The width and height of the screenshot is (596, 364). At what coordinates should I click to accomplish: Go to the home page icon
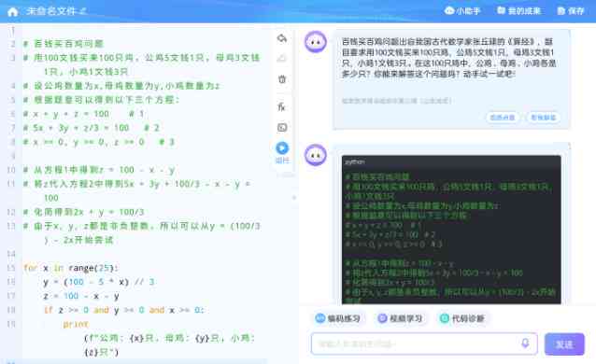click(x=12, y=11)
